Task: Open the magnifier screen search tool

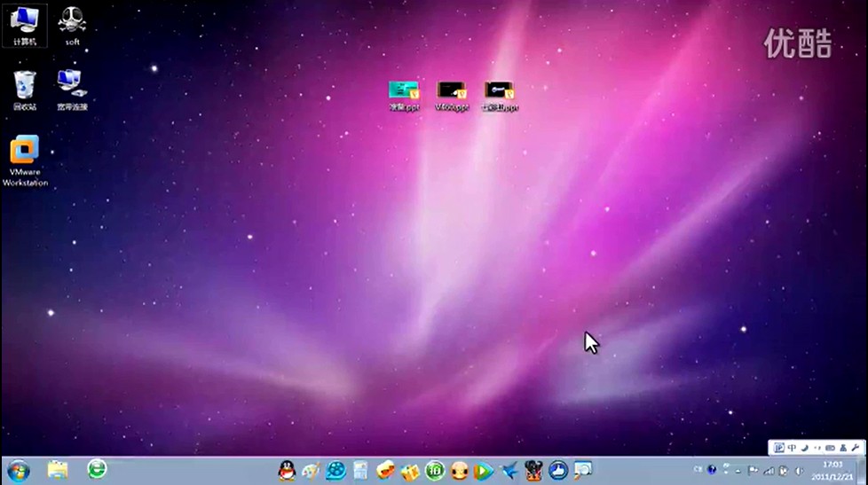Action: point(583,471)
